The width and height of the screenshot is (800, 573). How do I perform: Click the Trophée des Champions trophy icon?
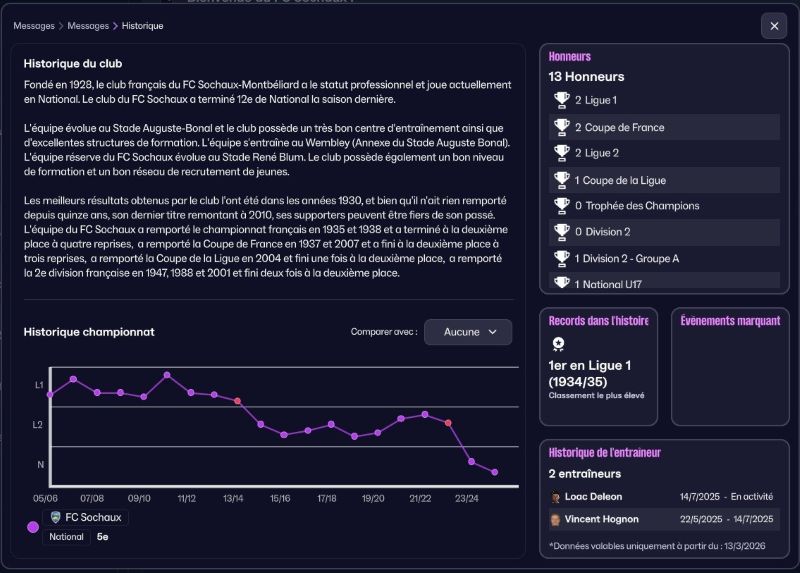coord(561,206)
